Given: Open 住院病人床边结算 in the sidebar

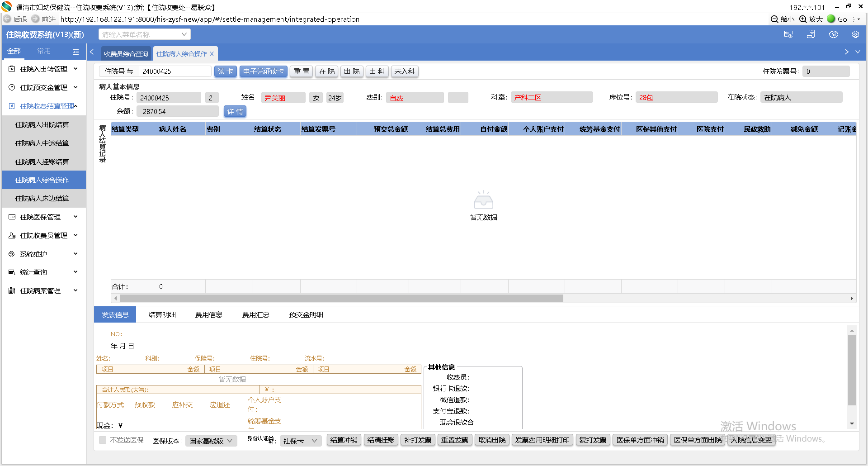Looking at the screenshot, I should [44, 198].
